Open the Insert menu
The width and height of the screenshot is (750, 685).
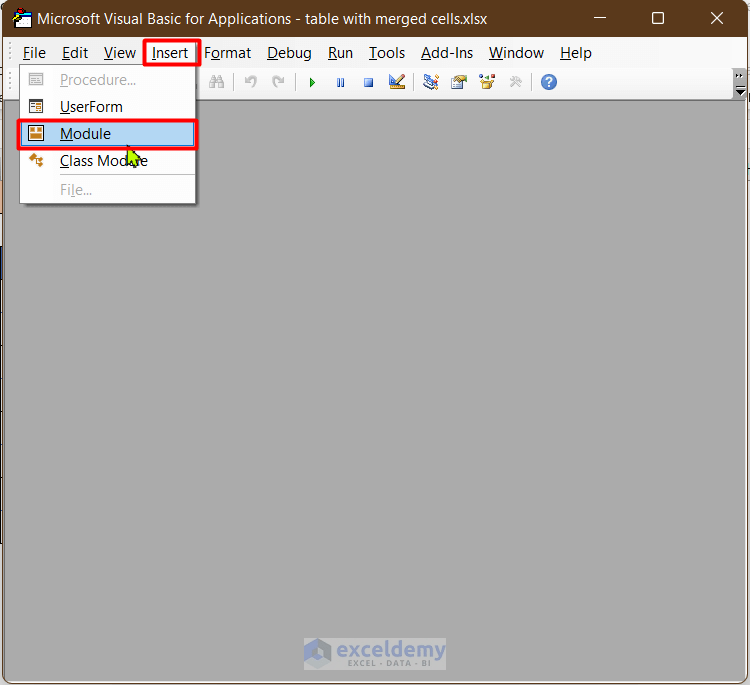[170, 53]
